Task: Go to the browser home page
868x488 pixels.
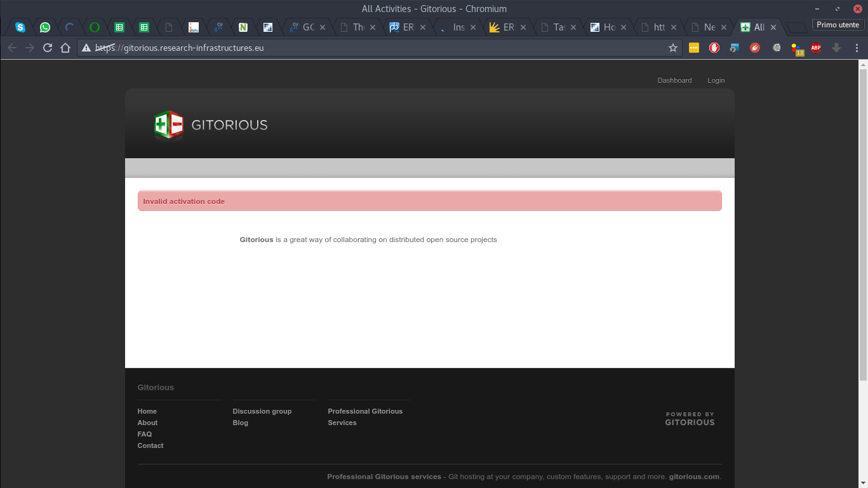Action: (x=65, y=48)
